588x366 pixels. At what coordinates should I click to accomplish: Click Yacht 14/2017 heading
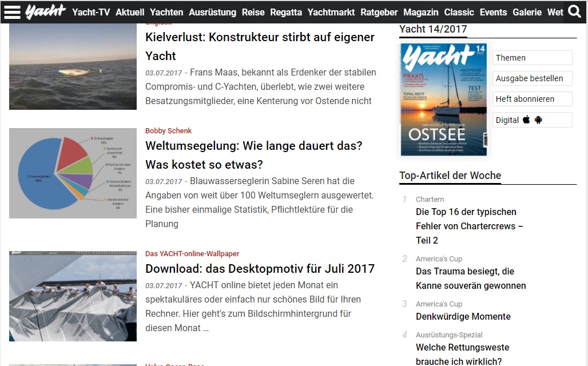tap(433, 29)
